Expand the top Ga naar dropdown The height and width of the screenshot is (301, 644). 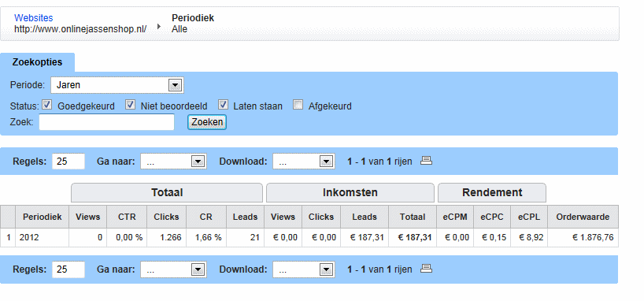pos(173,162)
